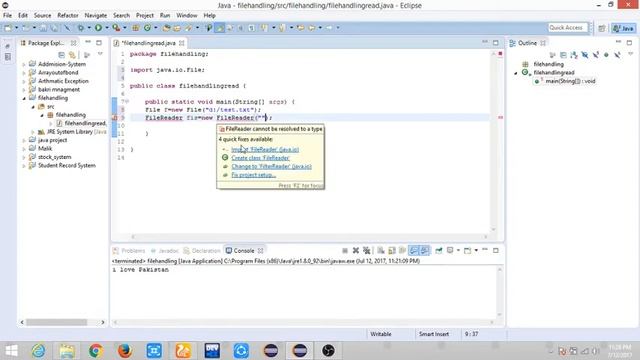The height and width of the screenshot is (360, 640).
Task: Toggle Hide Non-Public Members in Outline
Action: (x=607, y=54)
